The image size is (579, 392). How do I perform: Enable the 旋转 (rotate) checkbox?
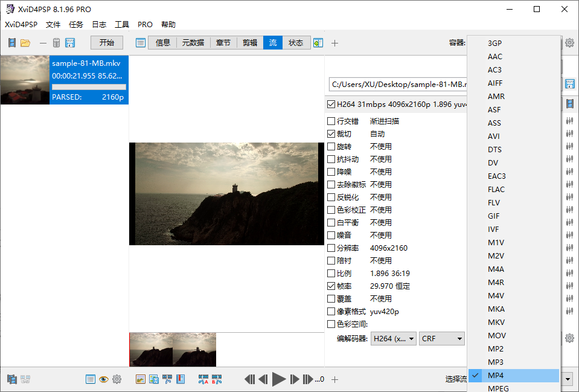pos(331,147)
